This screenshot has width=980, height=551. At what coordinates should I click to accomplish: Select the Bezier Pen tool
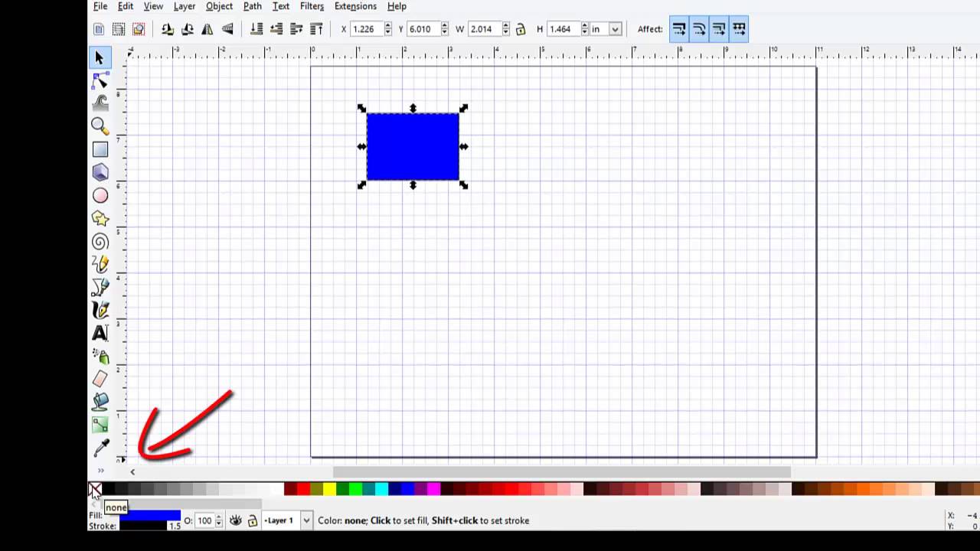100,288
